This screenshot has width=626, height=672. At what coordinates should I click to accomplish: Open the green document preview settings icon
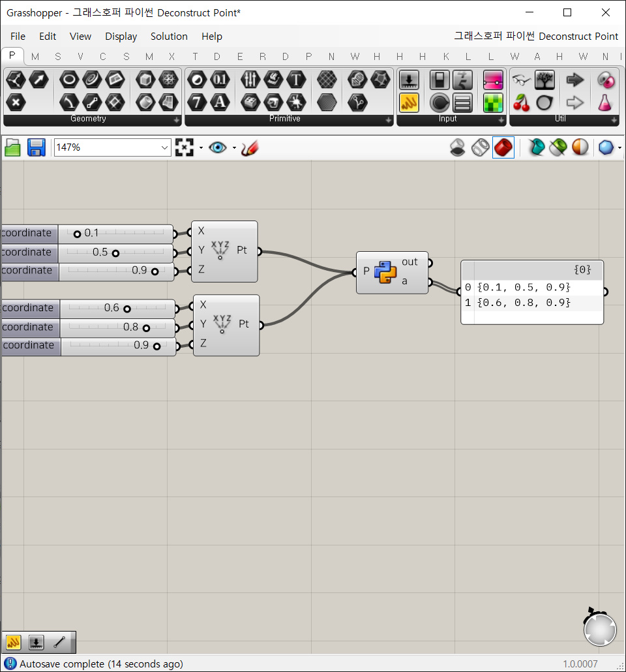(558, 147)
